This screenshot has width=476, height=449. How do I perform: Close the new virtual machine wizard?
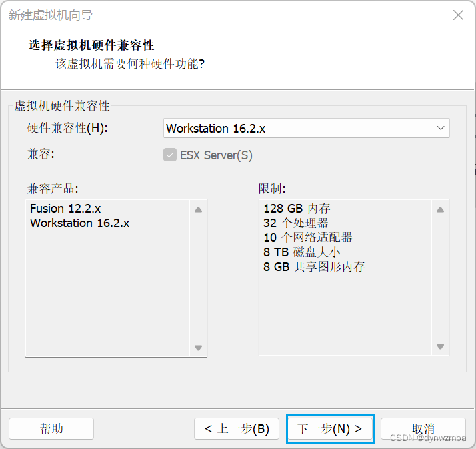click(x=458, y=15)
